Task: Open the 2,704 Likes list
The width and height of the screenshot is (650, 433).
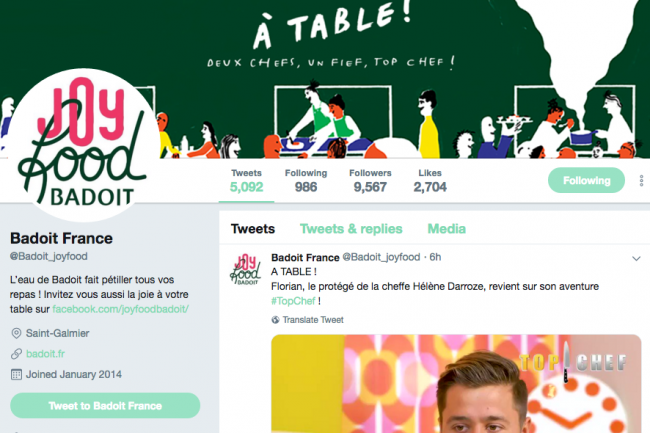Action: (430, 181)
